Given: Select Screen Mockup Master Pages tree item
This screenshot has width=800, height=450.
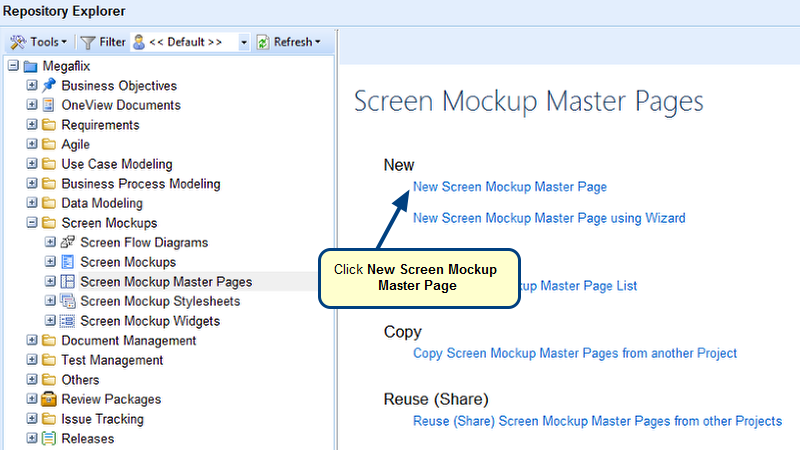Looking at the screenshot, I should coord(165,282).
